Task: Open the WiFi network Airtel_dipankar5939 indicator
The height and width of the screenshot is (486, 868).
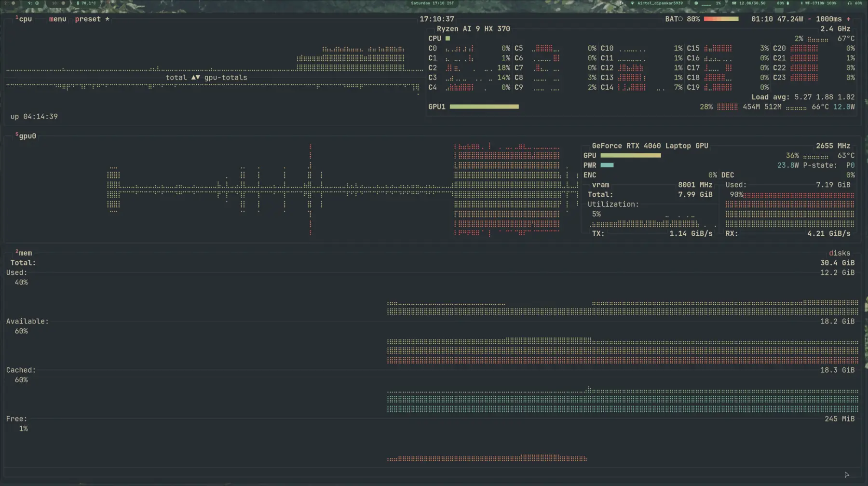Action: [661, 3]
